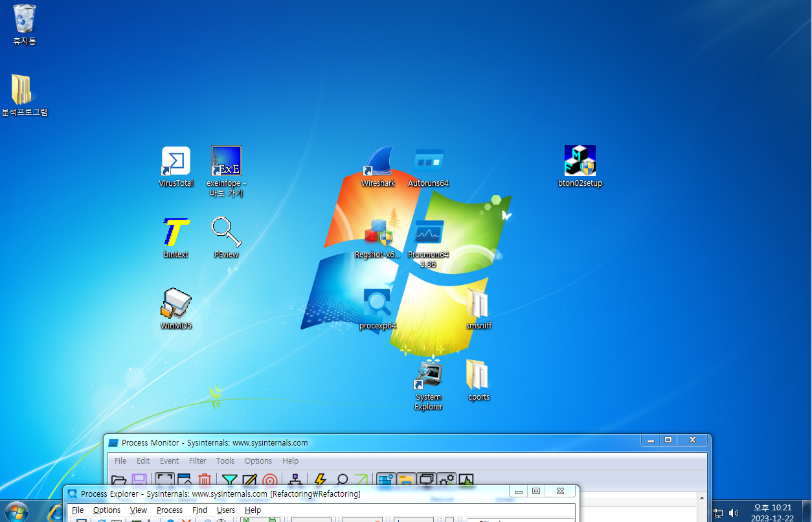The image size is (812, 522).
Task: Open File menu in Process Explorer
Action: pyautogui.click(x=78, y=510)
